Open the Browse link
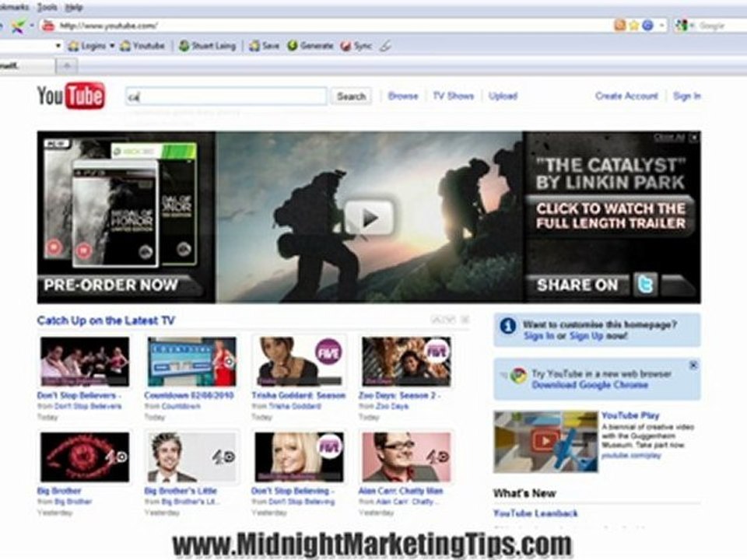 (x=403, y=96)
